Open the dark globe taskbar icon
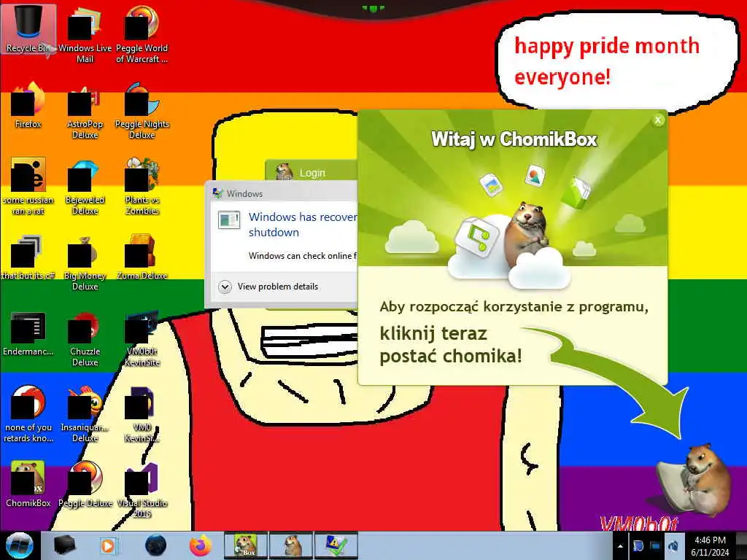Viewport: 747px width, 560px height. click(x=156, y=545)
